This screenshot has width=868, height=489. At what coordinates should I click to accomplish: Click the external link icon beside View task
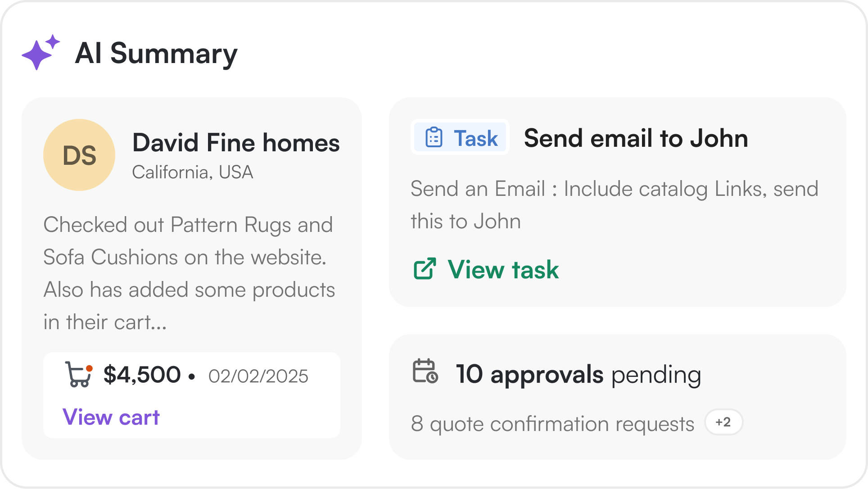tap(425, 269)
